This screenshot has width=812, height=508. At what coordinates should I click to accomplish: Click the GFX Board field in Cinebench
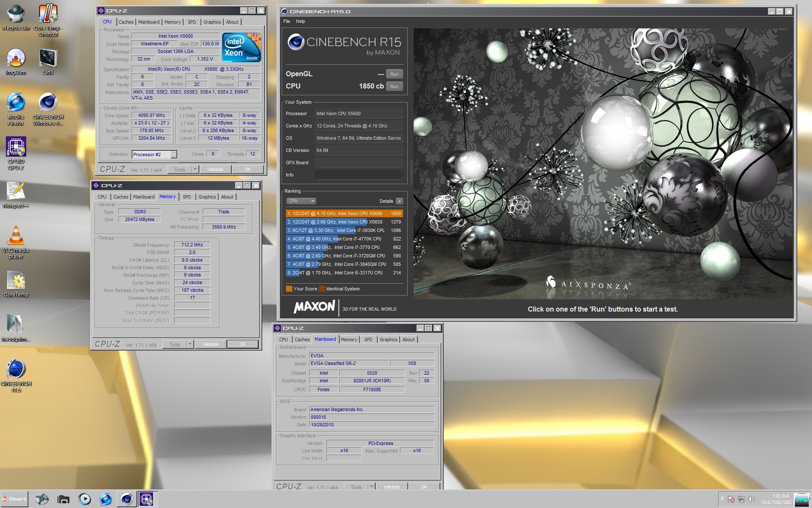[x=359, y=163]
